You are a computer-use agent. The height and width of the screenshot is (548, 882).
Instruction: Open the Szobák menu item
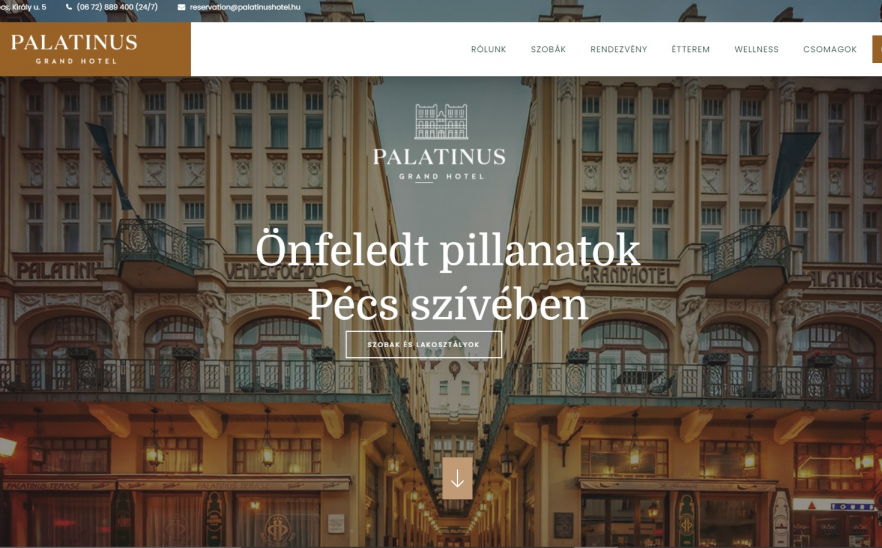tap(548, 50)
